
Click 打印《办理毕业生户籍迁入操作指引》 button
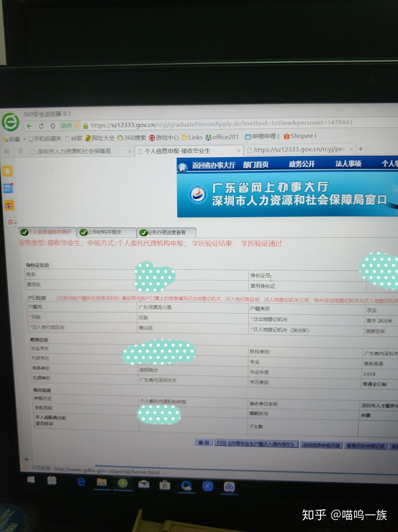point(256,444)
